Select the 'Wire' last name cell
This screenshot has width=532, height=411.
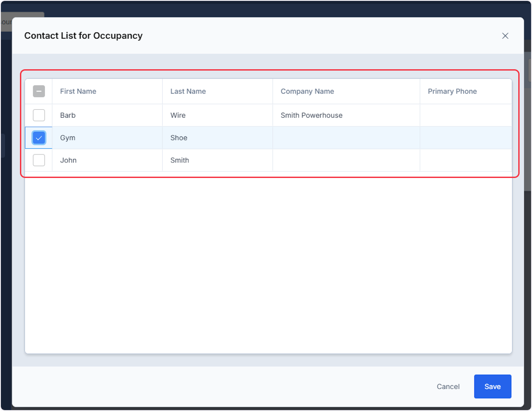[x=218, y=115]
